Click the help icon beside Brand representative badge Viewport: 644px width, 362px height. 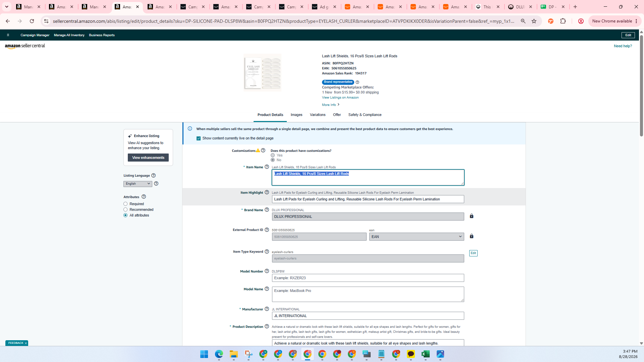coord(357,82)
